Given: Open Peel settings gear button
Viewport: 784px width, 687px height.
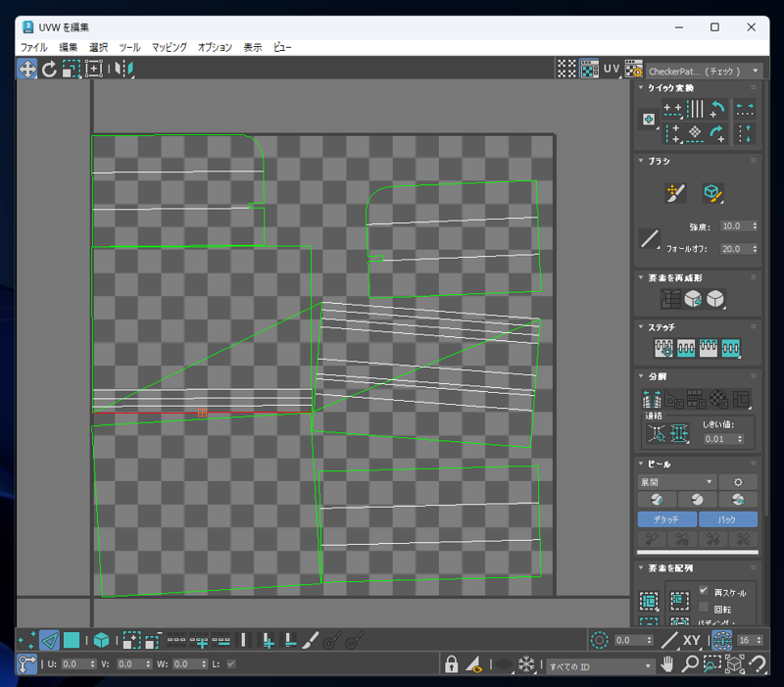Looking at the screenshot, I should pos(738,482).
